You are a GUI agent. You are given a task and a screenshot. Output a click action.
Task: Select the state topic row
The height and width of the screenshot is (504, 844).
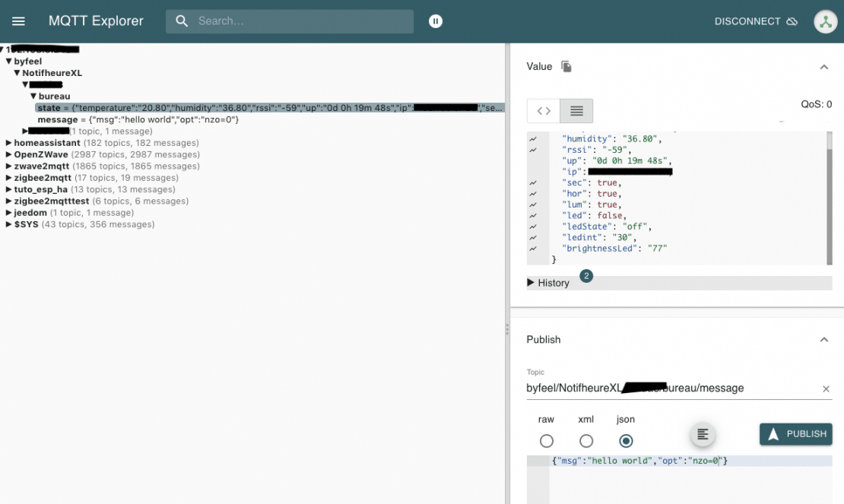click(270, 108)
